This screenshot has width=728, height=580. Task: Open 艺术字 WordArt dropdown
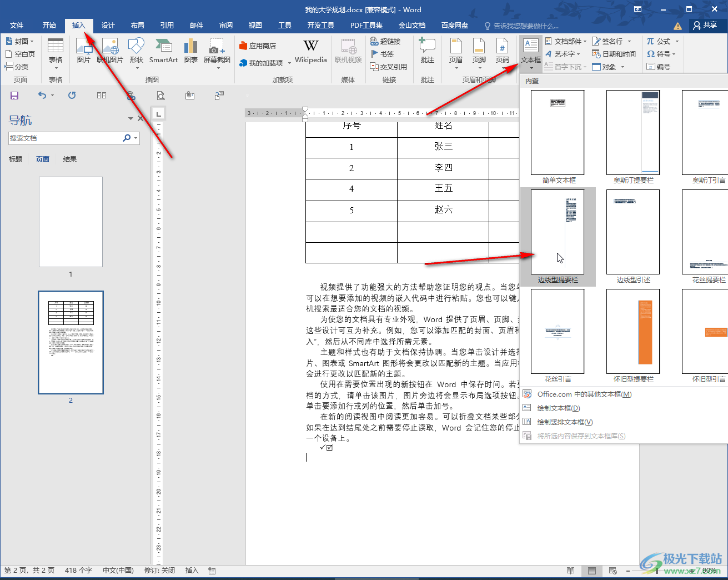(563, 54)
